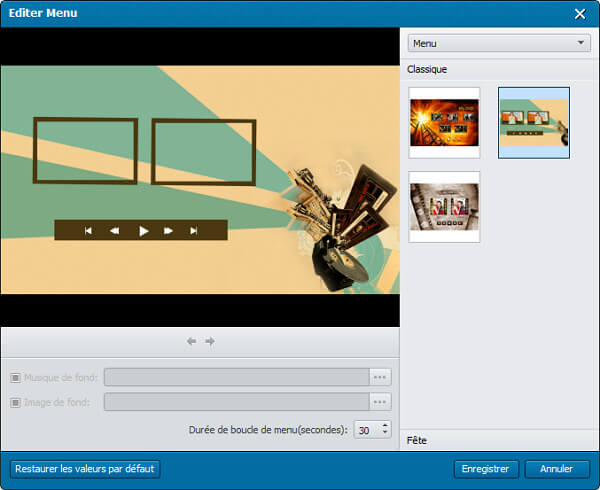
Task: Select the fiery orange film menu template
Action: point(444,123)
